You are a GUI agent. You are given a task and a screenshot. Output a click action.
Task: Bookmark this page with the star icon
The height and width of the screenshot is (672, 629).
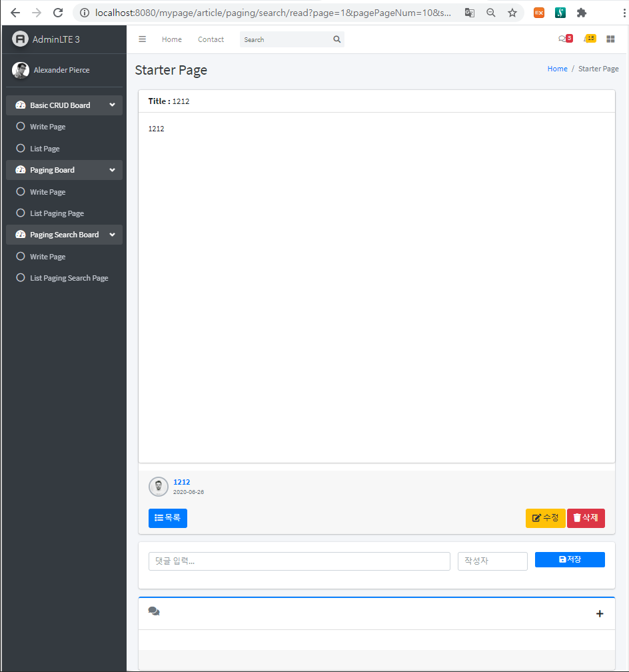[x=512, y=13]
